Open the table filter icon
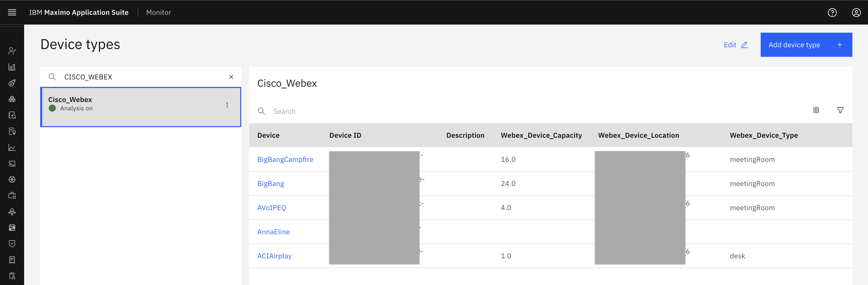 (840, 110)
